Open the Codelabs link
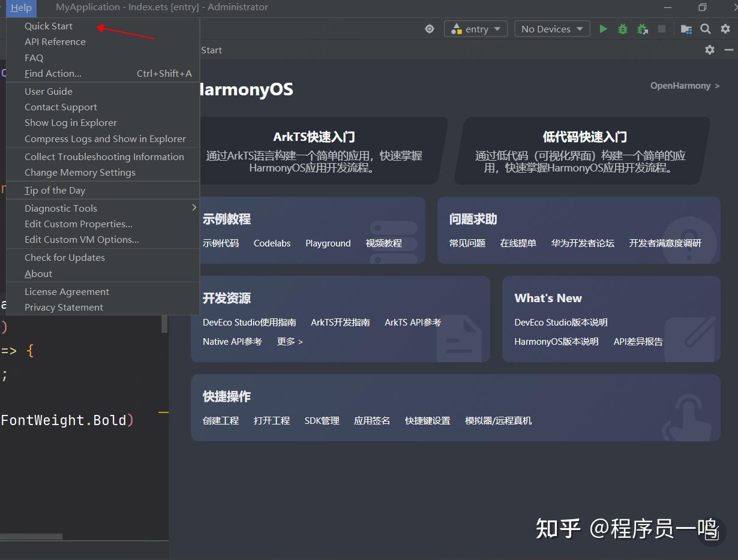The width and height of the screenshot is (738, 560). 272,243
